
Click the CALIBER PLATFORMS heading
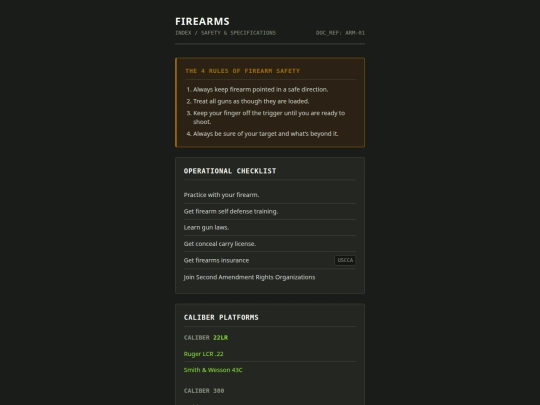coord(221,317)
